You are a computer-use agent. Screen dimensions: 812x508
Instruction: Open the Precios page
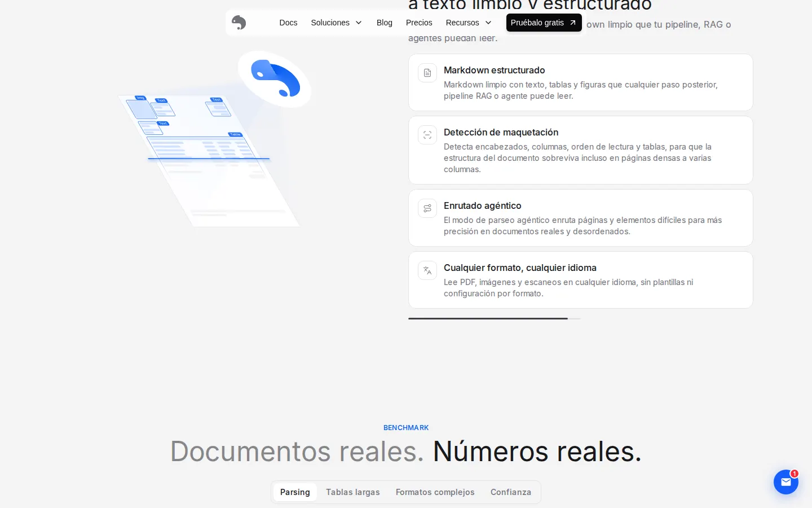(419, 23)
